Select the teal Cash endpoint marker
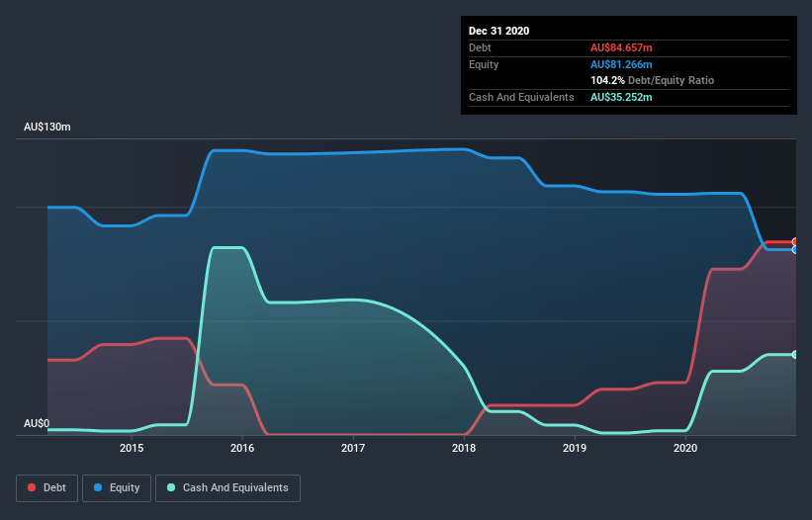 pos(795,355)
